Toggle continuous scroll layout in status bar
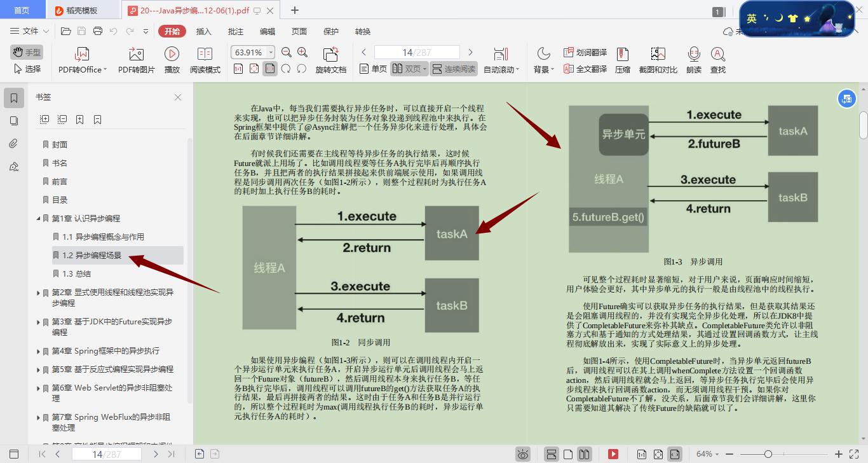Image resolution: width=868 pixels, height=463 pixels. coord(552,454)
